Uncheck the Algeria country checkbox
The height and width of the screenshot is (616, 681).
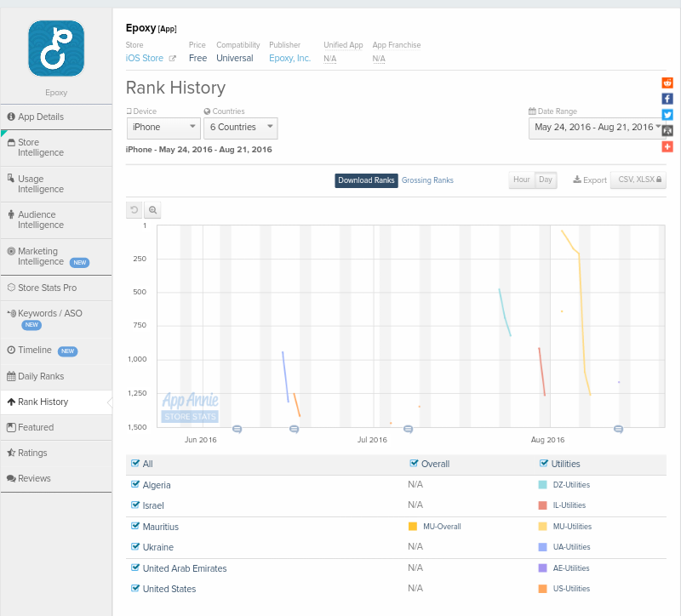coord(135,484)
